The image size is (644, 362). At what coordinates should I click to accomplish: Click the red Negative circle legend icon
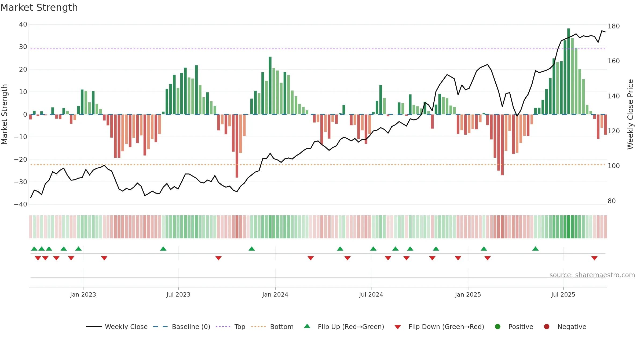click(x=547, y=327)
